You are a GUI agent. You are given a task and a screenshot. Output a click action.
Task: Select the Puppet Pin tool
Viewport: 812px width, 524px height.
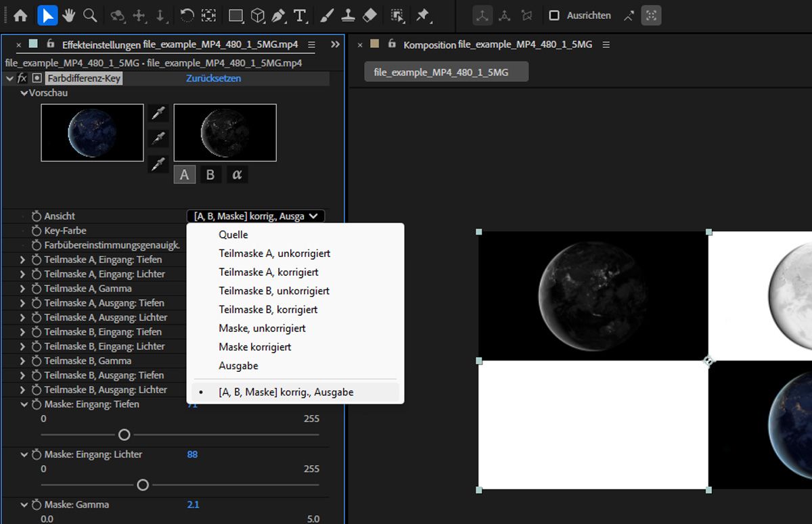tap(423, 15)
